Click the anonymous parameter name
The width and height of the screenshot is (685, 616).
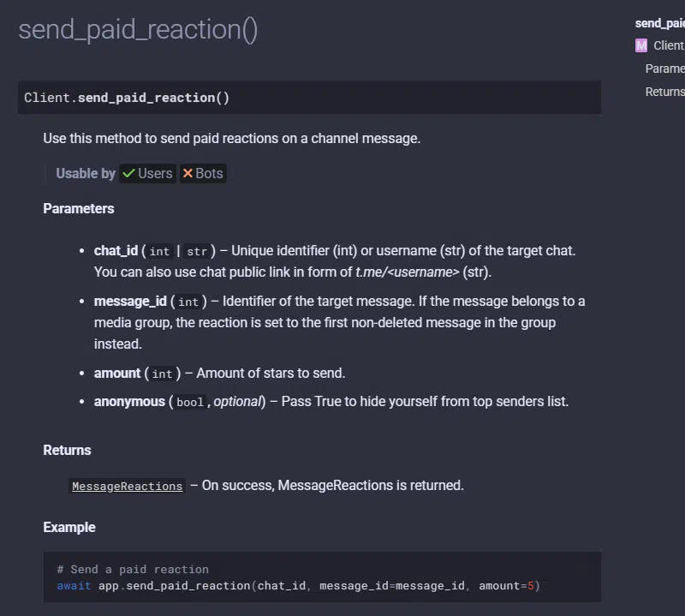129,401
